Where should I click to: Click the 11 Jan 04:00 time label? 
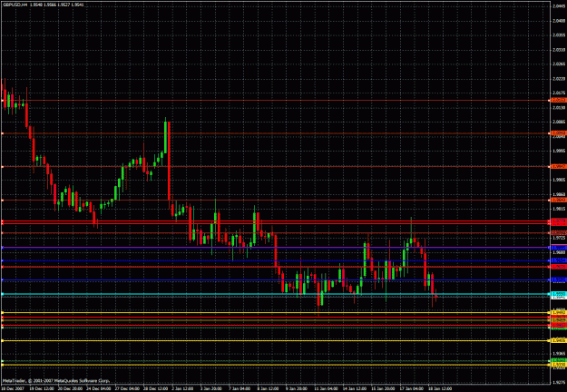tap(327, 388)
